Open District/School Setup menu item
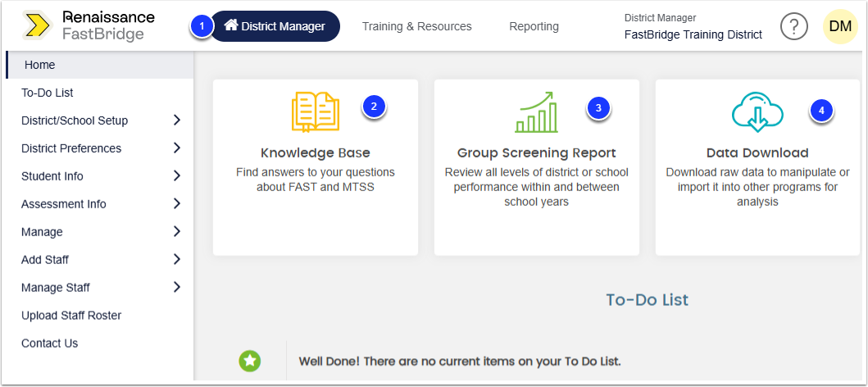 coord(75,121)
